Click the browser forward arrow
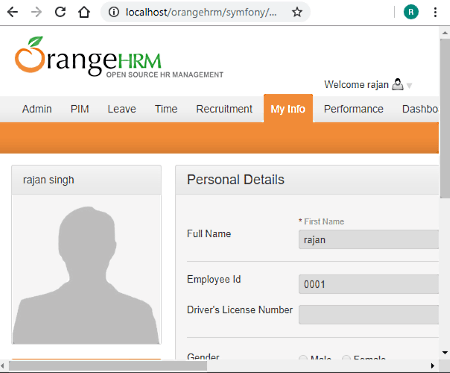 click(x=36, y=12)
